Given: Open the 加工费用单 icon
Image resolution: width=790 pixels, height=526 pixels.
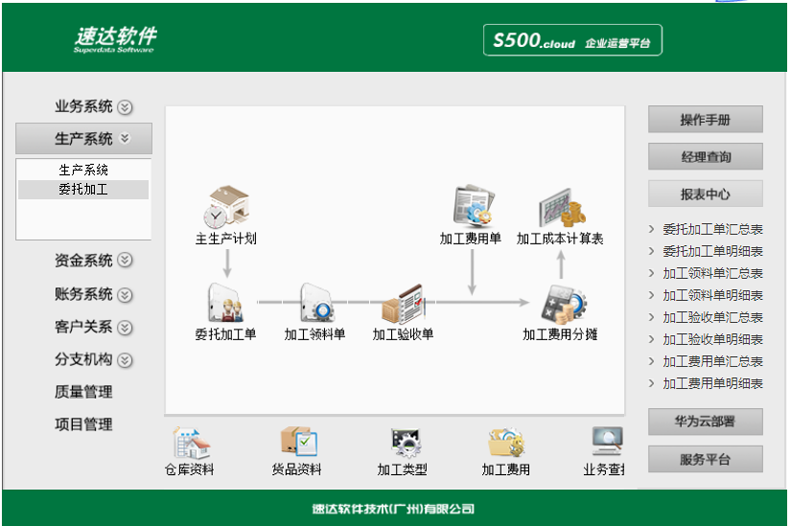Looking at the screenshot, I should click(472, 205).
